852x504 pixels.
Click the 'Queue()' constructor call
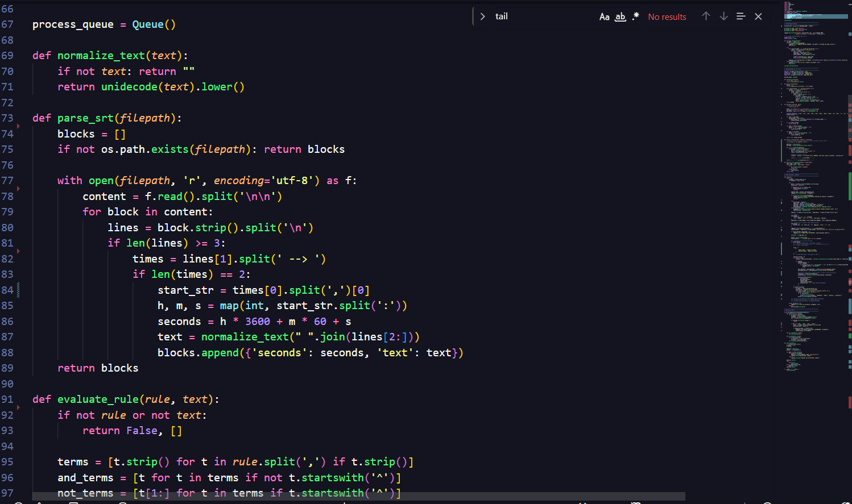click(x=154, y=24)
